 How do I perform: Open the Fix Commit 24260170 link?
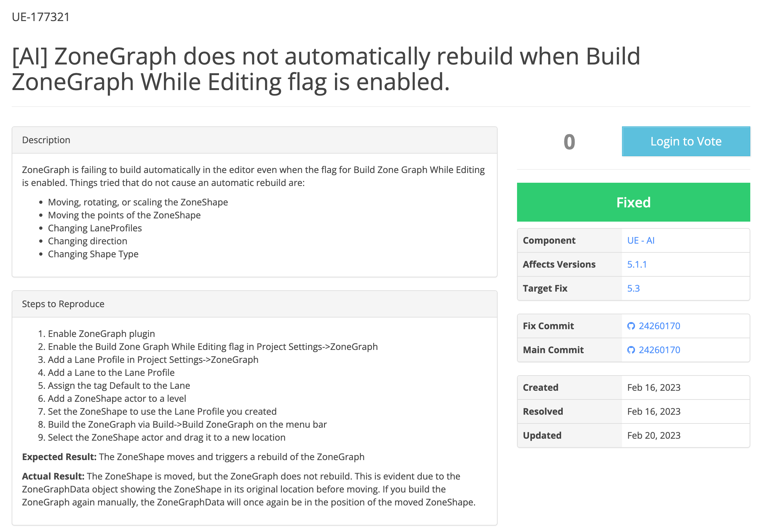click(659, 326)
